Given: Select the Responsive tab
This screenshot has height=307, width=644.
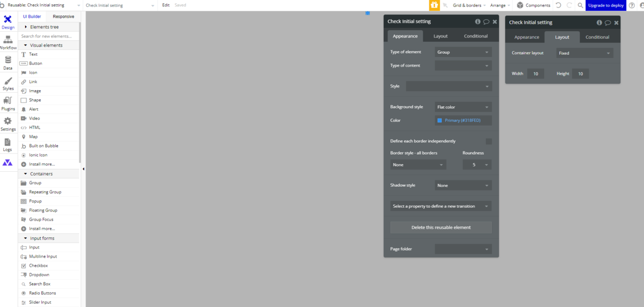Looking at the screenshot, I should (63, 17).
